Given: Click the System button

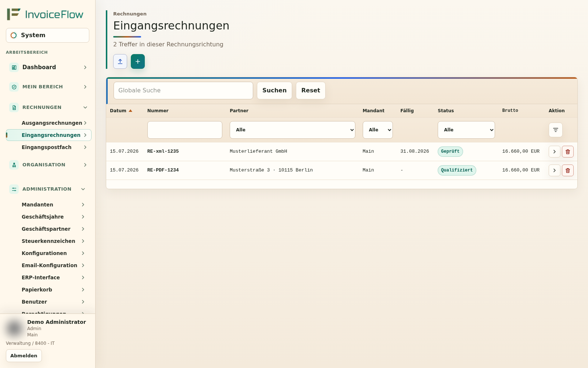Looking at the screenshot, I should (47, 35).
